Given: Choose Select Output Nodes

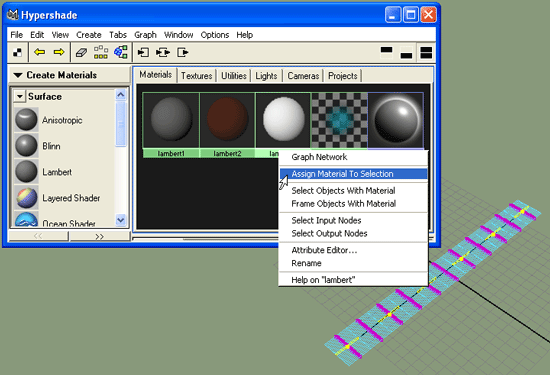Looking at the screenshot, I should tap(354, 234).
